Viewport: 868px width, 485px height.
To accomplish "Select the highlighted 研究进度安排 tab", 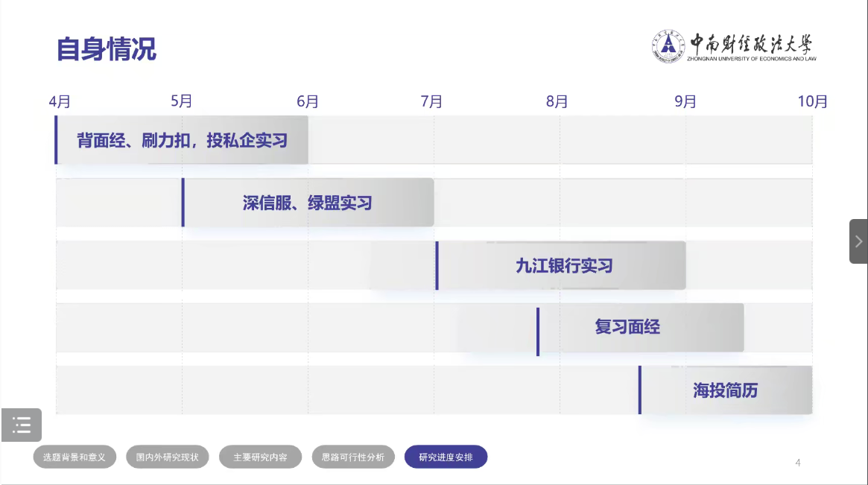I will point(446,457).
